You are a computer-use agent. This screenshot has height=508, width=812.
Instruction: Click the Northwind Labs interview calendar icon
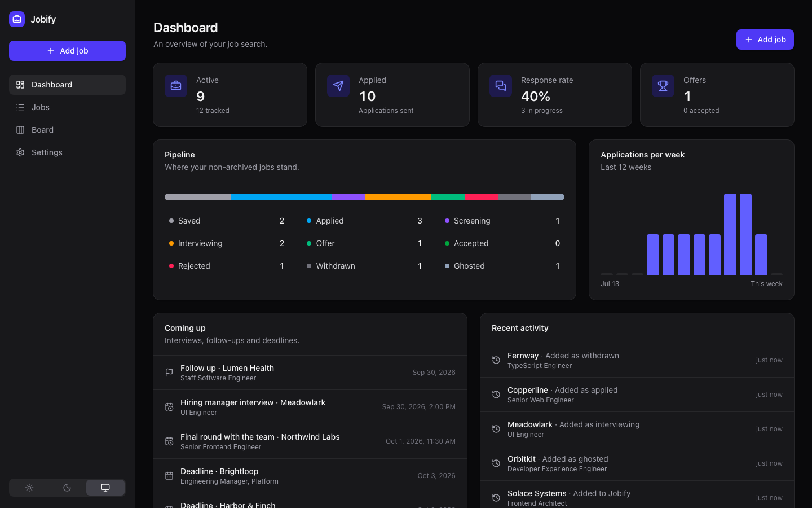point(169,441)
